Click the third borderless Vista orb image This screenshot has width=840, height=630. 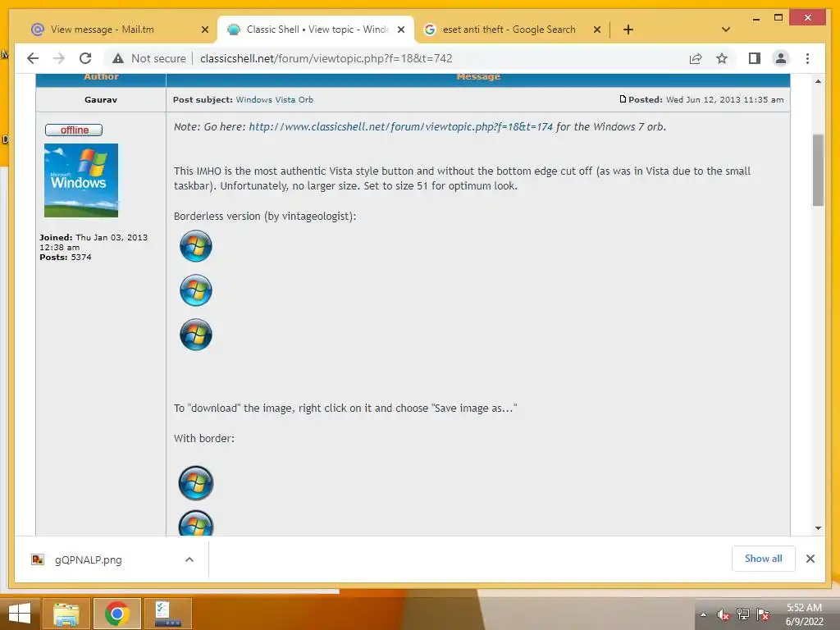coord(195,335)
